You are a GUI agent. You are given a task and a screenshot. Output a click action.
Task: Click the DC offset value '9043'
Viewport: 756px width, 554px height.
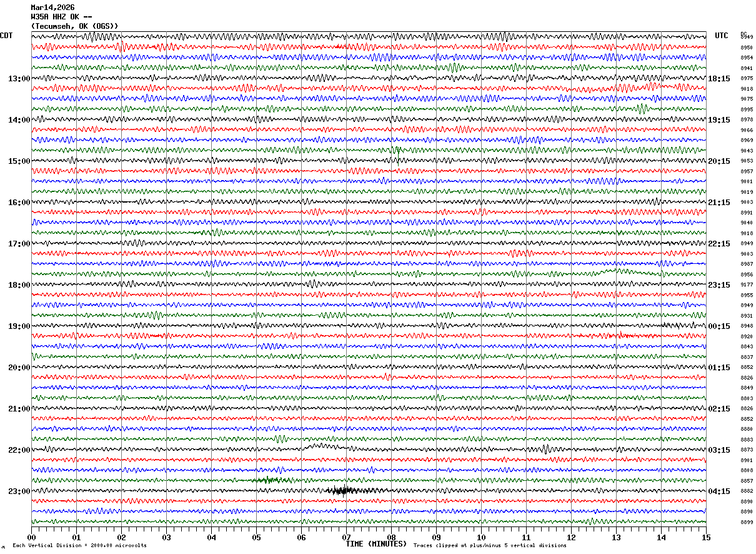tap(747, 151)
